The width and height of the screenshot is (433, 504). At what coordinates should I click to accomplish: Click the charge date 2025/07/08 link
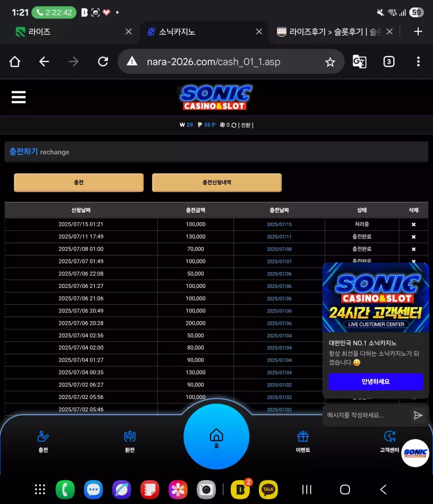click(279, 249)
